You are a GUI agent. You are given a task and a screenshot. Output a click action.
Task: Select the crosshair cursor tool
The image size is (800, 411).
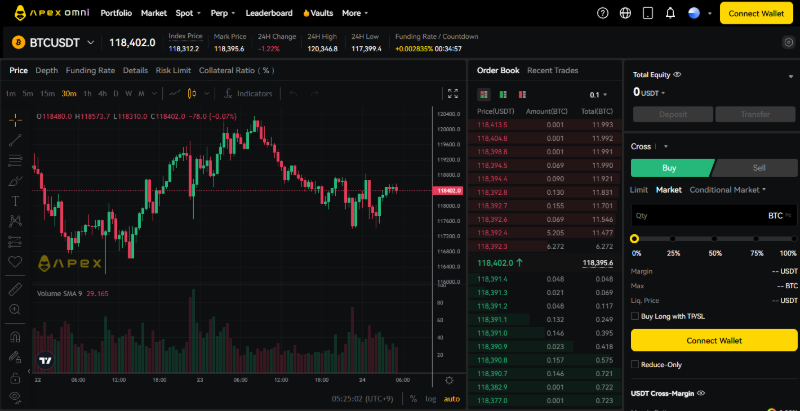(x=15, y=120)
